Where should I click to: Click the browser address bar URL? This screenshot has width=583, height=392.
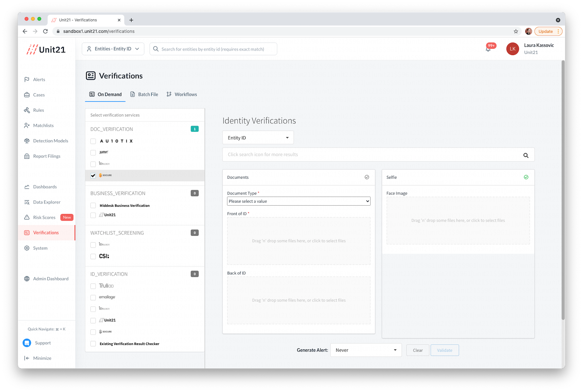coord(99,31)
